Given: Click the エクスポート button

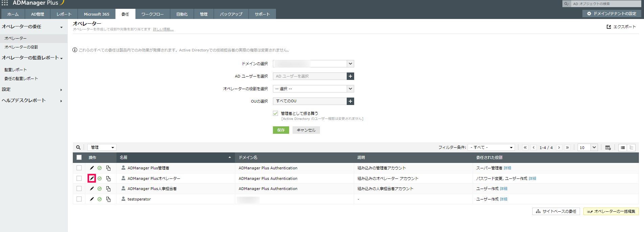Looking at the screenshot, I should click(x=621, y=27).
